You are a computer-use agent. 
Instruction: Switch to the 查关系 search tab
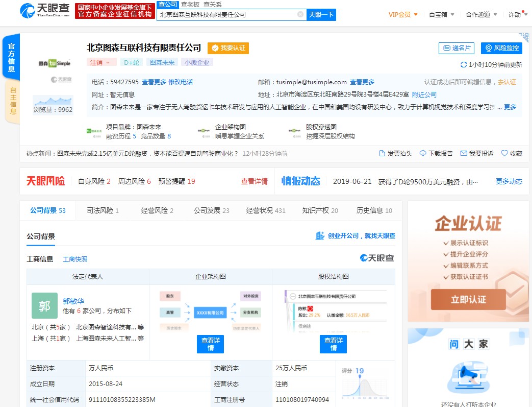[x=212, y=5]
